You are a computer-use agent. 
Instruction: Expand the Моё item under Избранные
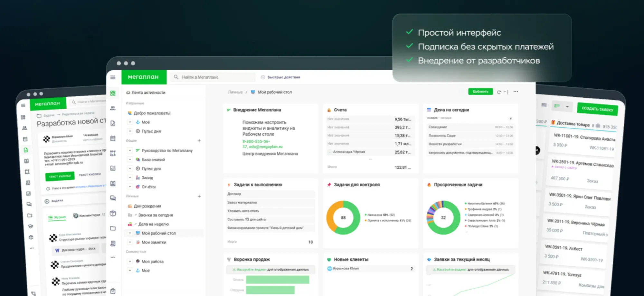coord(130,122)
